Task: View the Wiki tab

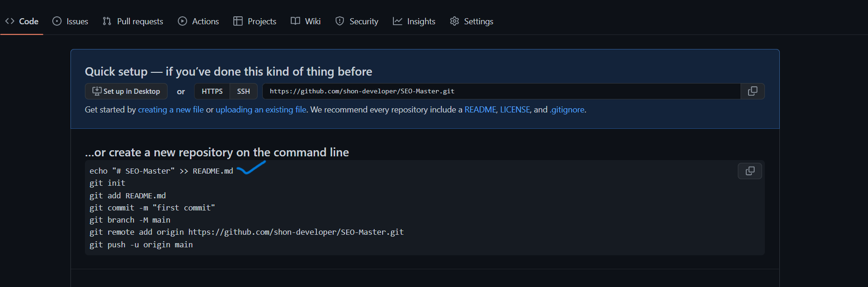Action: (x=306, y=21)
